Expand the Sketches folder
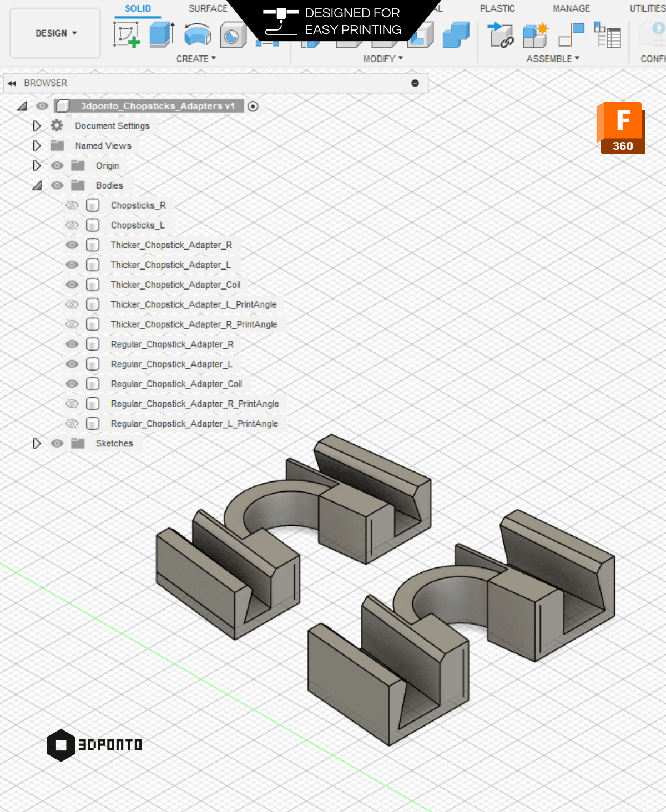The image size is (666, 812). [37, 444]
